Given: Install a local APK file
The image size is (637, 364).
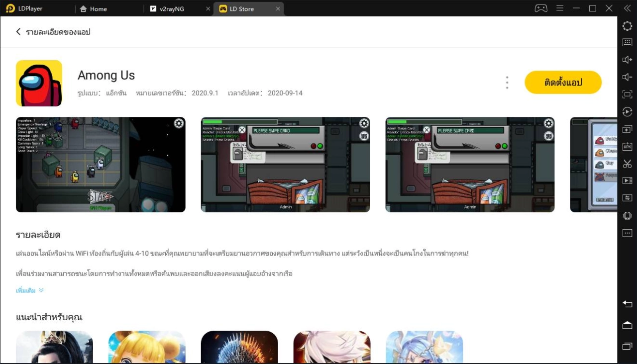Looking at the screenshot, I should pyautogui.click(x=627, y=146).
